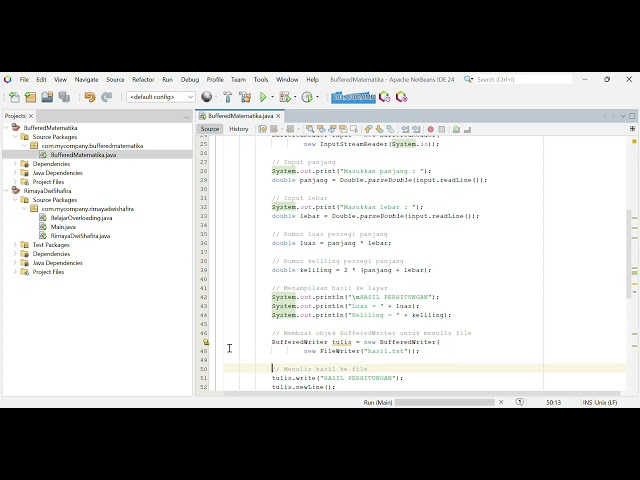Click the Next Bookmark icon
The height and width of the screenshot is (480, 640).
click(x=379, y=129)
